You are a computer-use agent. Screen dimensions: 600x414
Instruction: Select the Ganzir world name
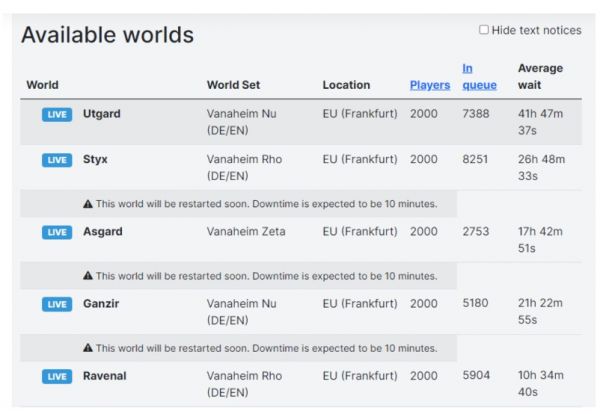[x=102, y=303]
